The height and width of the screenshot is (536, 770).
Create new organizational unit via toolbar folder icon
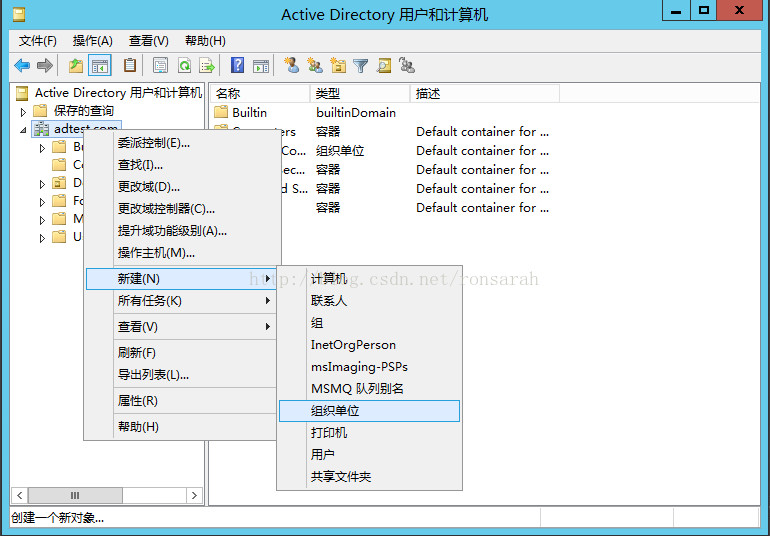[338, 65]
